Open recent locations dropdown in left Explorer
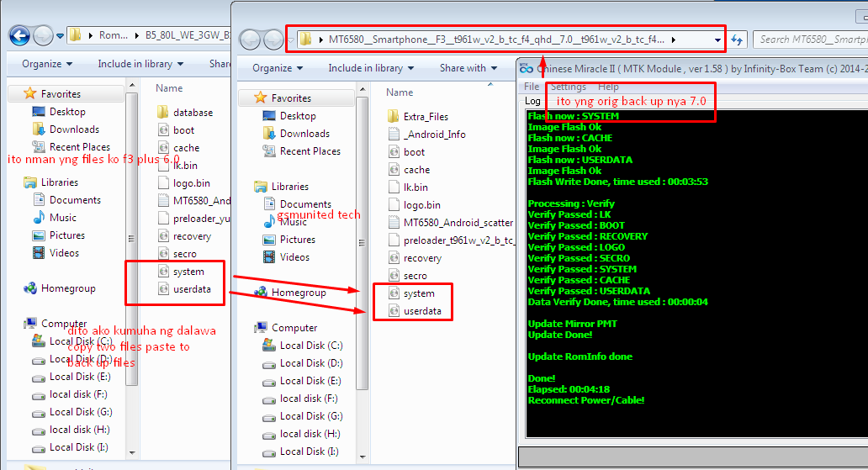The width and height of the screenshot is (868, 470). [x=60, y=36]
